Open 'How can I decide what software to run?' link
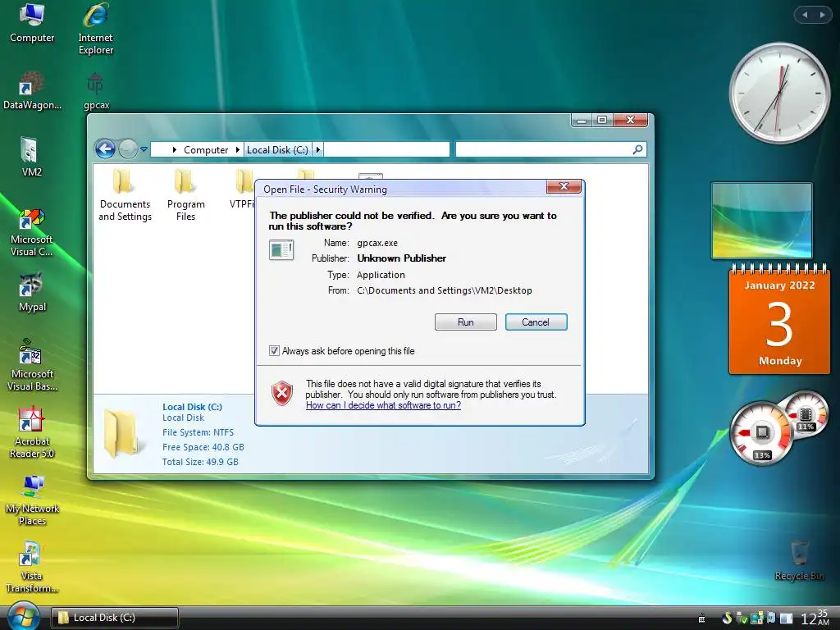840x630 pixels. click(383, 405)
